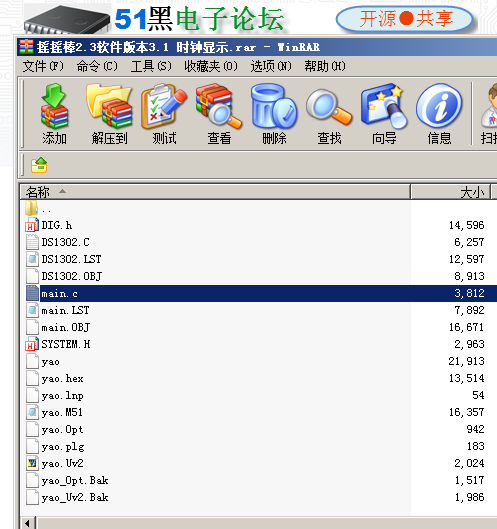
Task: Click size value 3,812 of main.c
Action: [469, 293]
